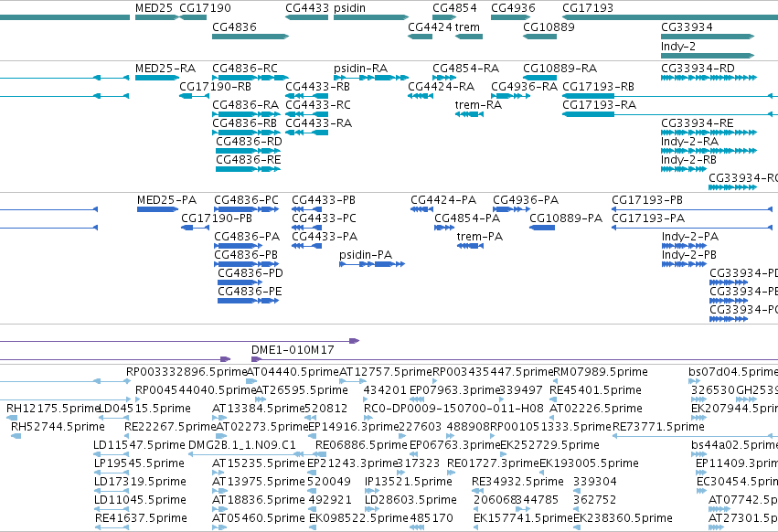The height and width of the screenshot is (532, 778).
Task: Select protein CG10889-PA
Action: point(542,228)
